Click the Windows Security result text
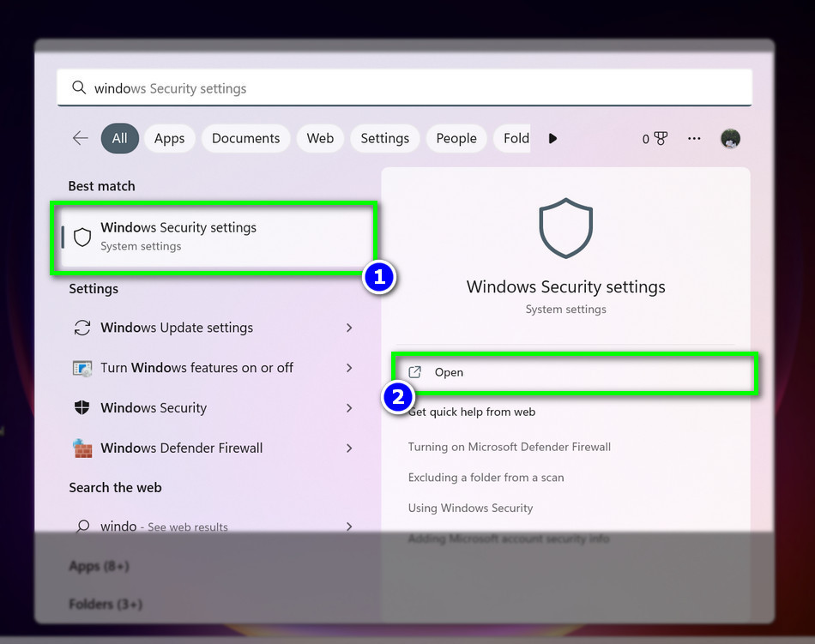The height and width of the screenshot is (644, 815). point(154,407)
